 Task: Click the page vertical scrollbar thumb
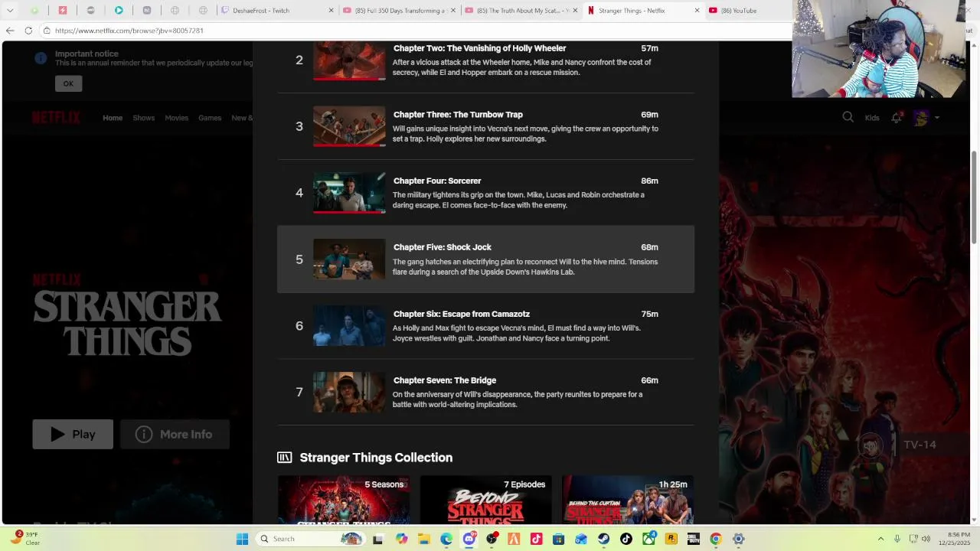pyautogui.click(x=974, y=197)
